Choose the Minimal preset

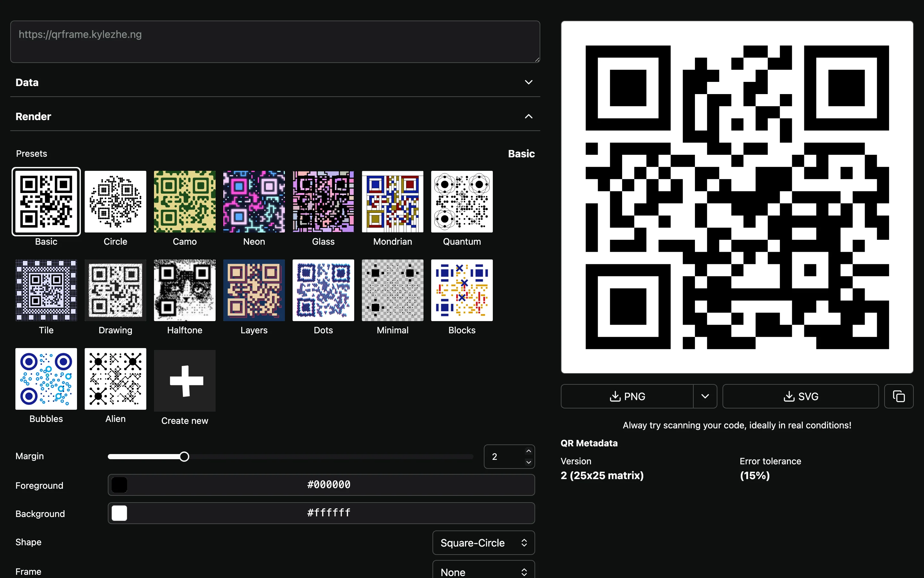tap(392, 290)
